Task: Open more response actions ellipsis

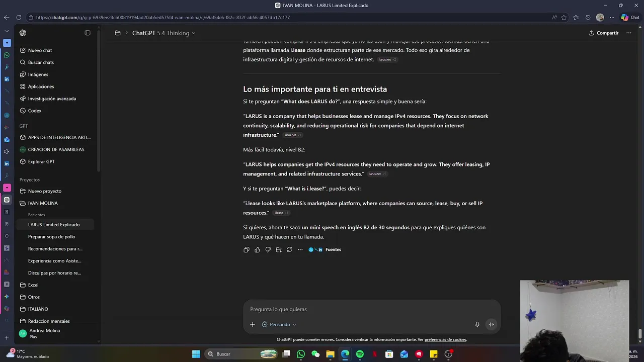Action: click(300, 250)
